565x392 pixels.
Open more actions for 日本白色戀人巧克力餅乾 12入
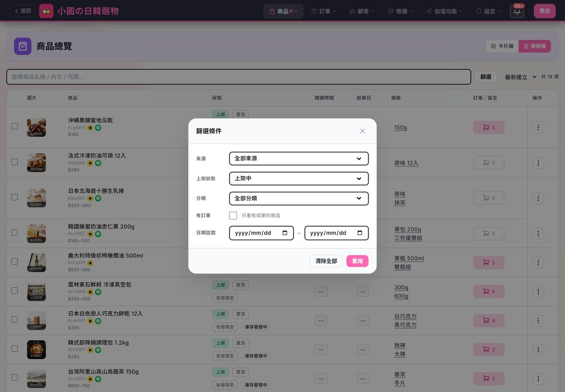tap(538, 320)
